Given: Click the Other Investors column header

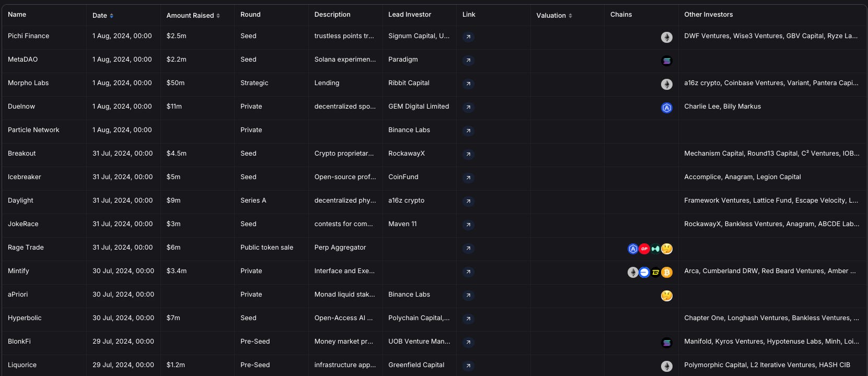Looking at the screenshot, I should pyautogui.click(x=709, y=15).
